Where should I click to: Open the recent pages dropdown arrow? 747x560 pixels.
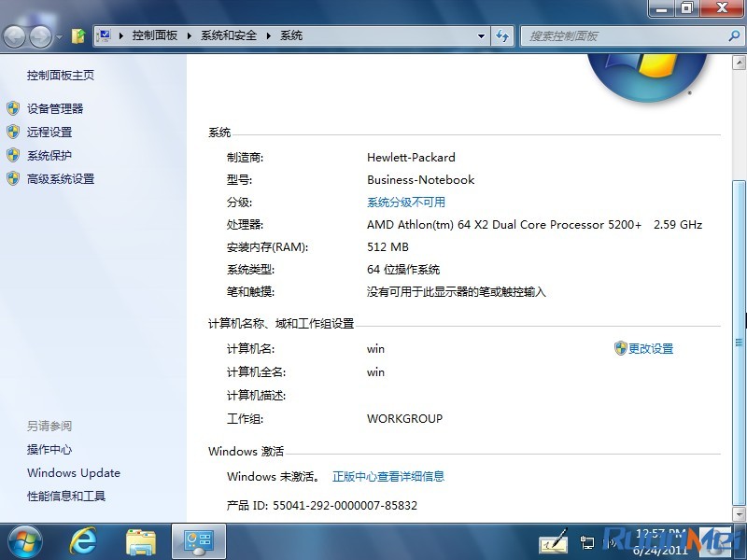tap(59, 36)
